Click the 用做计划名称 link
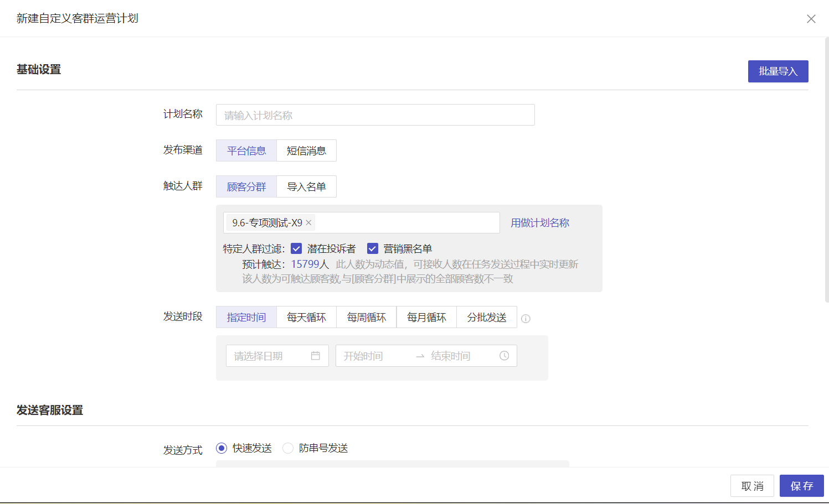The width and height of the screenshot is (829, 504). point(540,222)
